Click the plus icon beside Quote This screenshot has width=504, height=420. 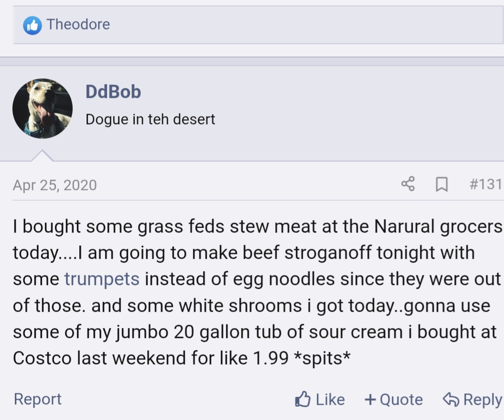click(370, 399)
